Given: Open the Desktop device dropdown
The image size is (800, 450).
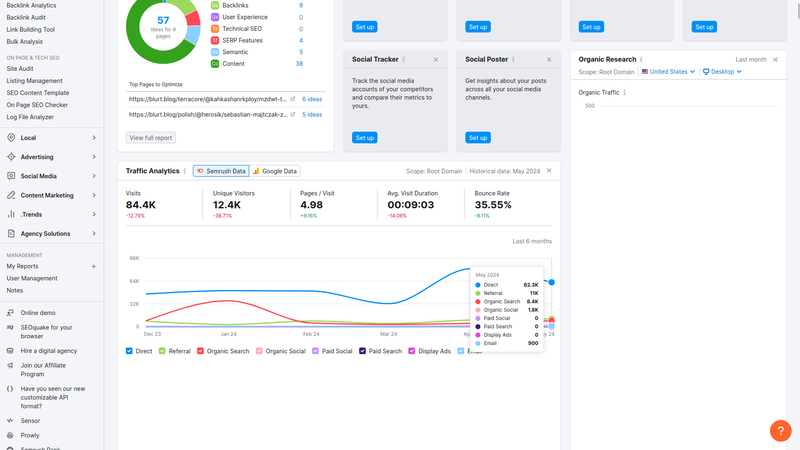Looking at the screenshot, I should click(x=722, y=72).
